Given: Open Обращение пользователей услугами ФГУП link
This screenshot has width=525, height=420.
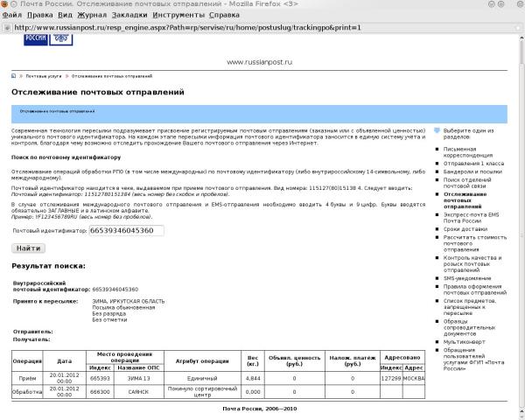Looking at the screenshot, I should pyautogui.click(x=473, y=359).
